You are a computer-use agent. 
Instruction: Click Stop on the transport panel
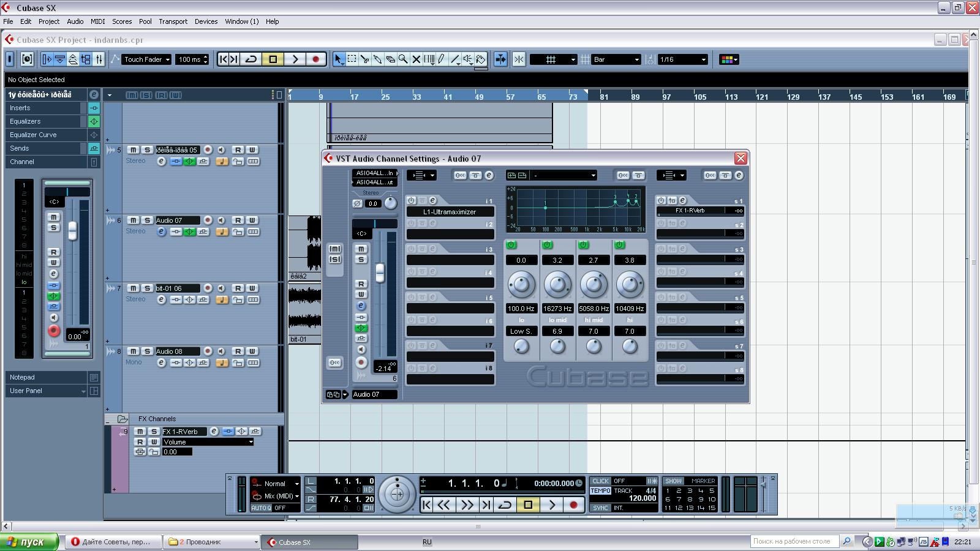point(528,505)
